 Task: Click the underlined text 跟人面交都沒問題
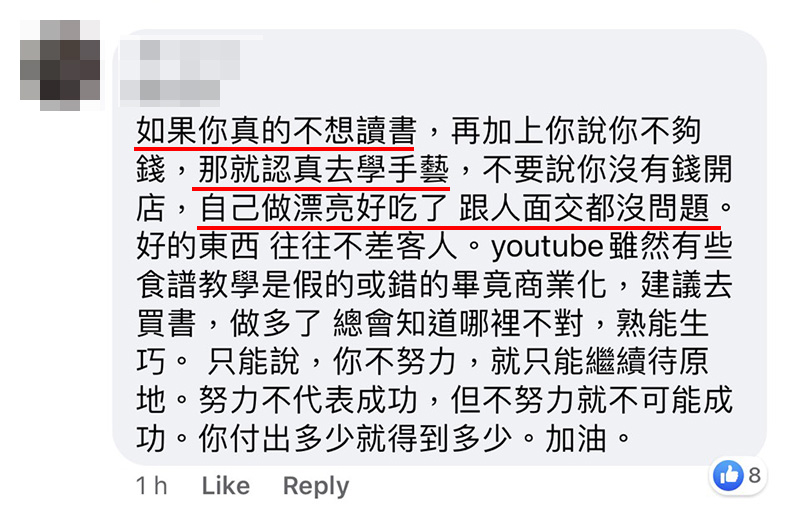click(584, 208)
